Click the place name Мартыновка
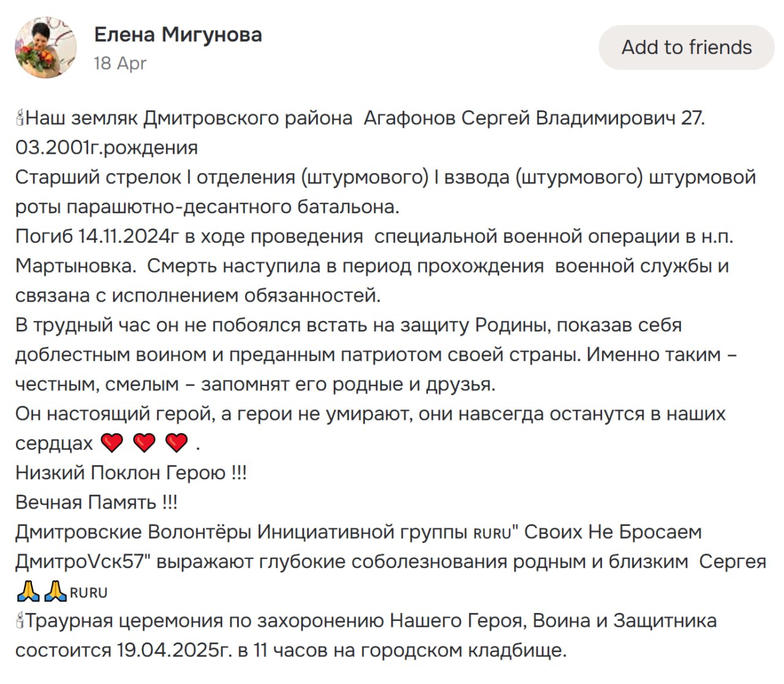This screenshot has width=784, height=684. click(75, 266)
